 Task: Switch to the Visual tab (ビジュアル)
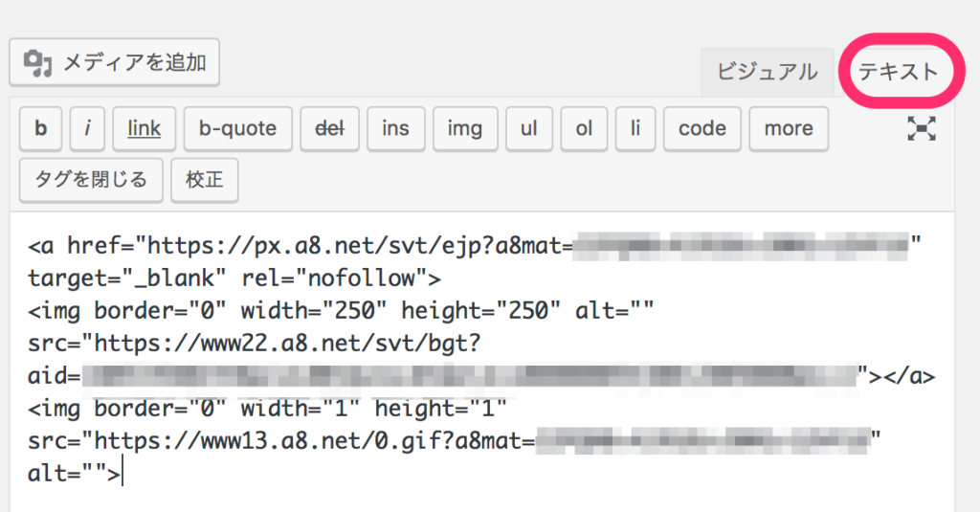pos(767,72)
